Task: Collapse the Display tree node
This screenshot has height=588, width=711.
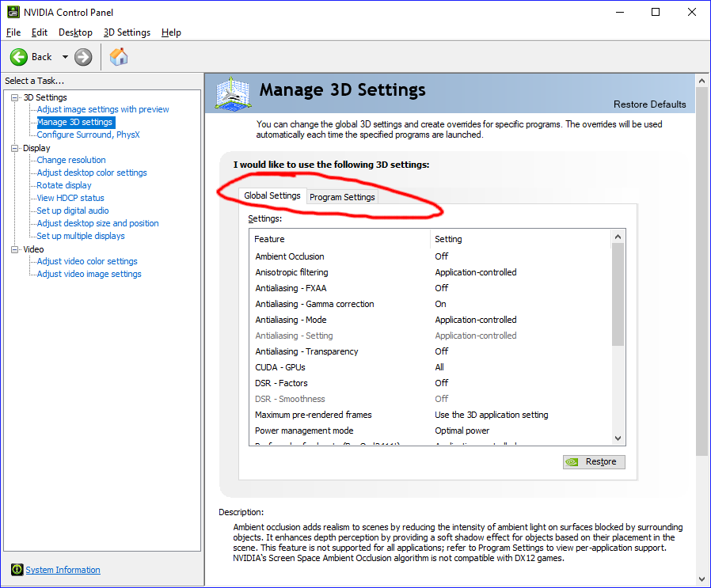Action: [15, 148]
